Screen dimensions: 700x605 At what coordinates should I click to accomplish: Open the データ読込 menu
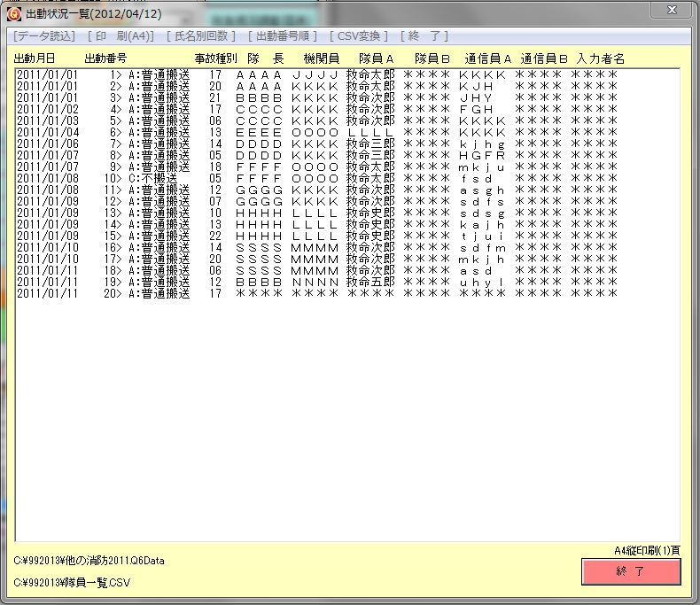point(44,36)
